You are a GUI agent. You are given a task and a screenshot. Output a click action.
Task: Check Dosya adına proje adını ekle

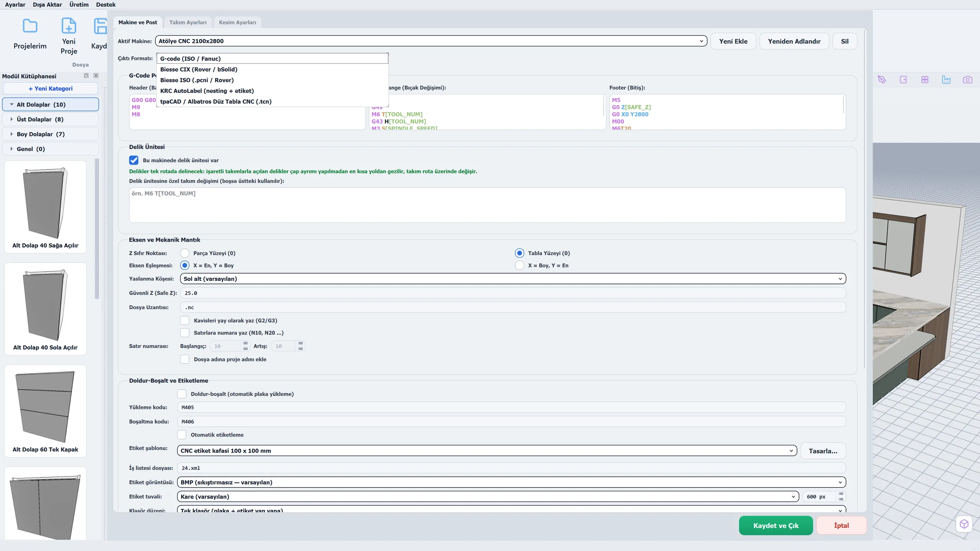[x=185, y=359]
